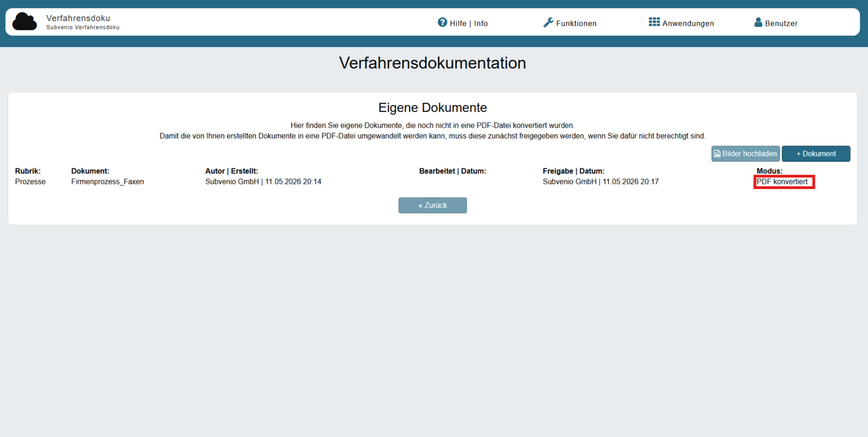Viewport: 868px width, 437px height.
Task: Select the Firmenprozess_Faxen document name
Action: tap(108, 182)
